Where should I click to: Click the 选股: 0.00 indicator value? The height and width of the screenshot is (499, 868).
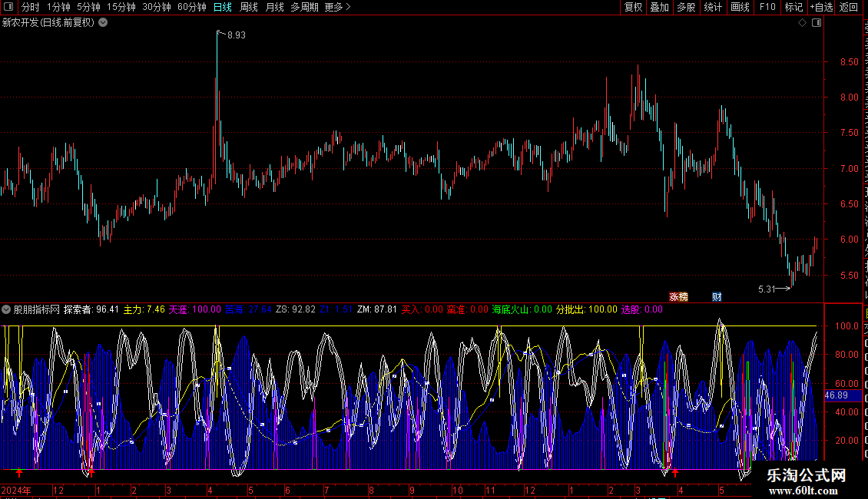[641, 309]
